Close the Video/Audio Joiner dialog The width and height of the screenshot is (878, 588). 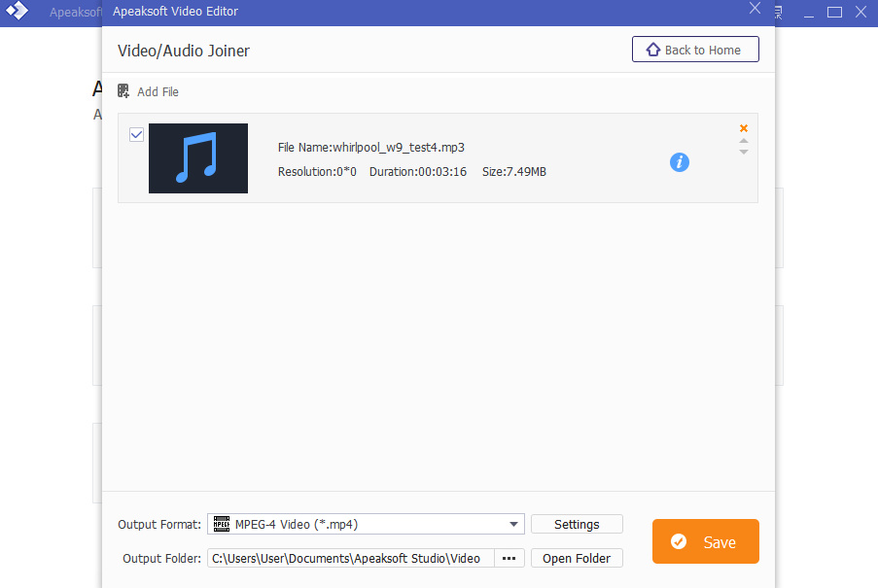pyautogui.click(x=755, y=9)
